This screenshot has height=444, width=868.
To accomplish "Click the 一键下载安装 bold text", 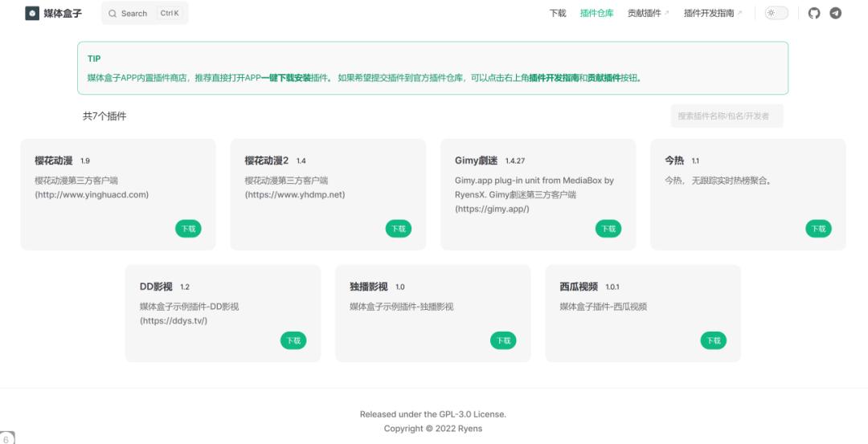I will coord(286,78).
